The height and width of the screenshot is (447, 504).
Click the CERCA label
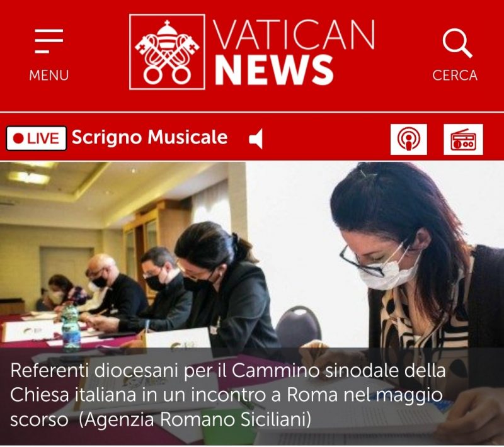click(x=455, y=76)
